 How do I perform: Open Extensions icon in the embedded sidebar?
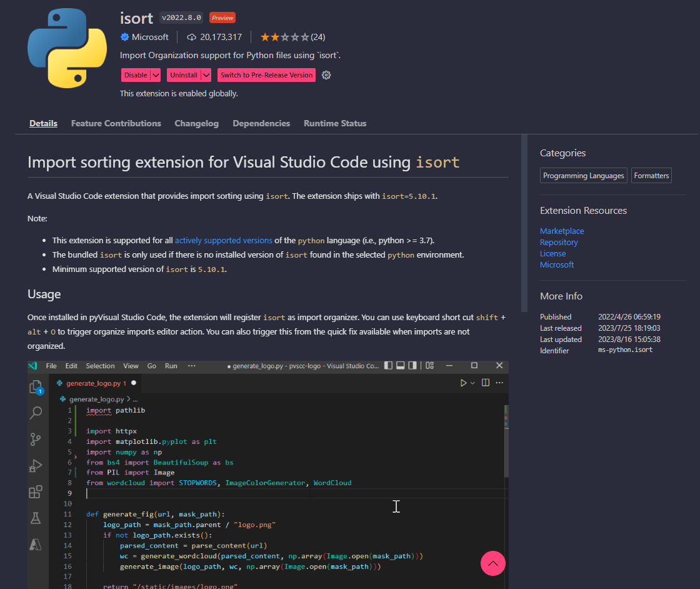pos(36,491)
